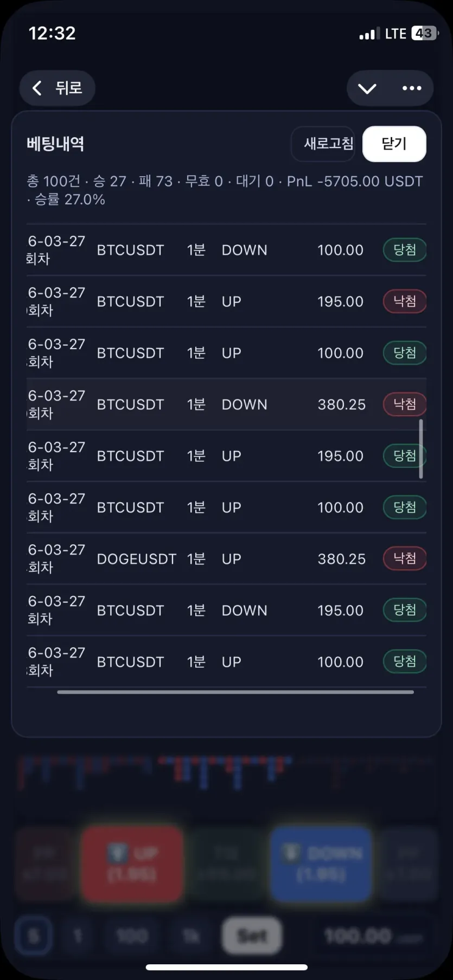Select the DOGEUSDT bet row

pos(226,559)
